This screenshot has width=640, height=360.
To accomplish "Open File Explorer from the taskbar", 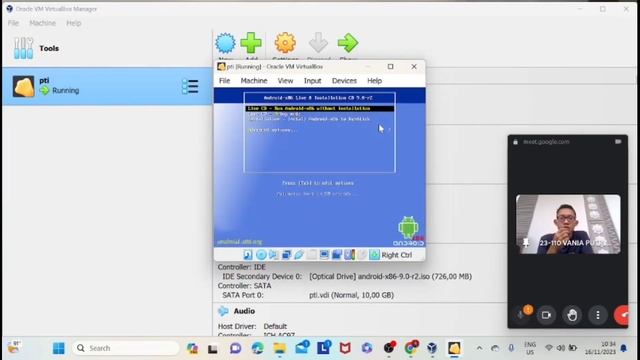I will coord(280,348).
